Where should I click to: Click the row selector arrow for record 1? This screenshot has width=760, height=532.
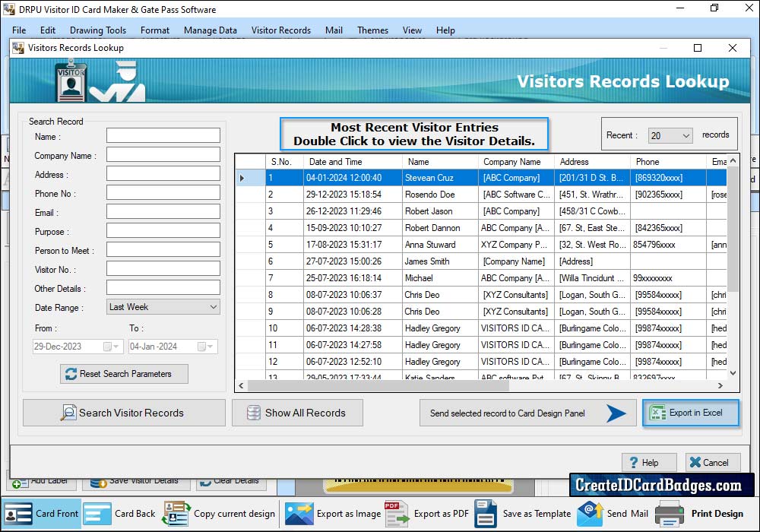(242, 178)
